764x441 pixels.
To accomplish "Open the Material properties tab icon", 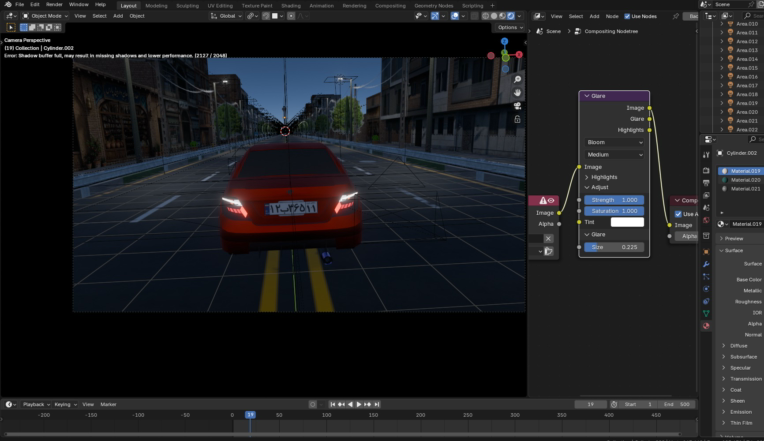I will click(x=706, y=326).
